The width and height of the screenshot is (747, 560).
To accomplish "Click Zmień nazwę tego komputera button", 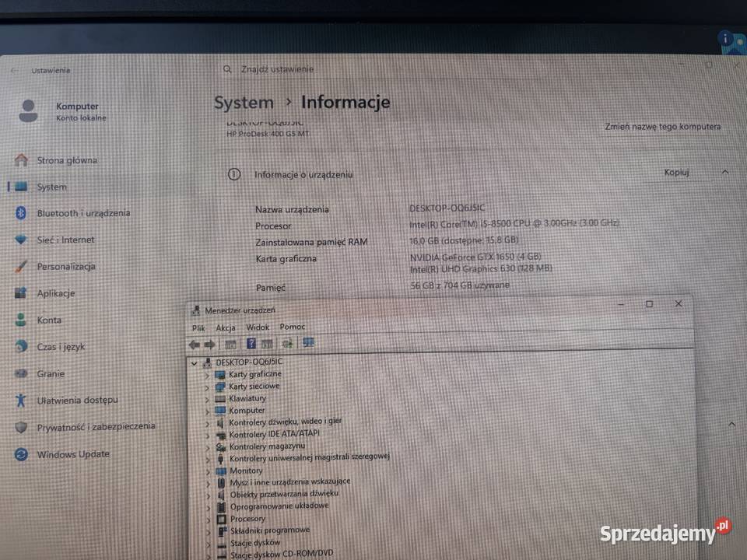I will (x=663, y=127).
